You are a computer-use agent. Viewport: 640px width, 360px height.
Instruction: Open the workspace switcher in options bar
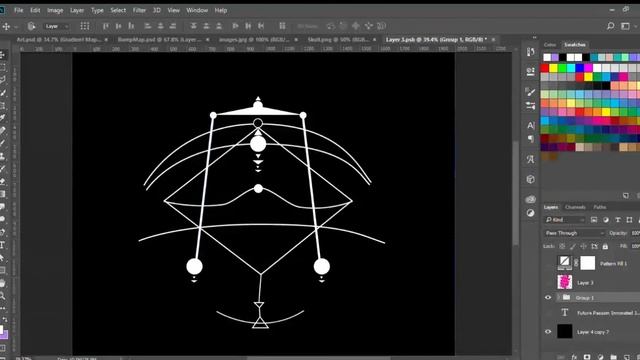tap(625, 26)
